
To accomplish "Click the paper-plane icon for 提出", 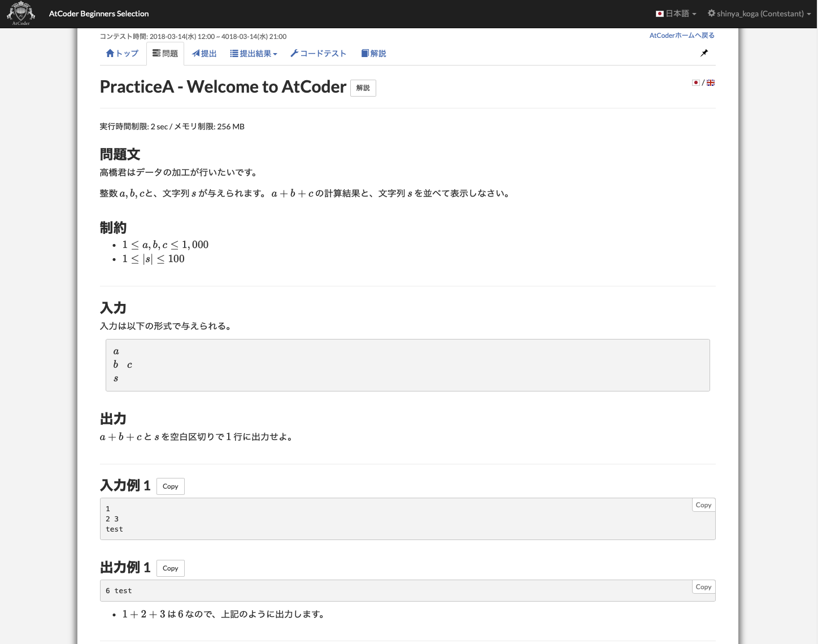I will tap(197, 53).
